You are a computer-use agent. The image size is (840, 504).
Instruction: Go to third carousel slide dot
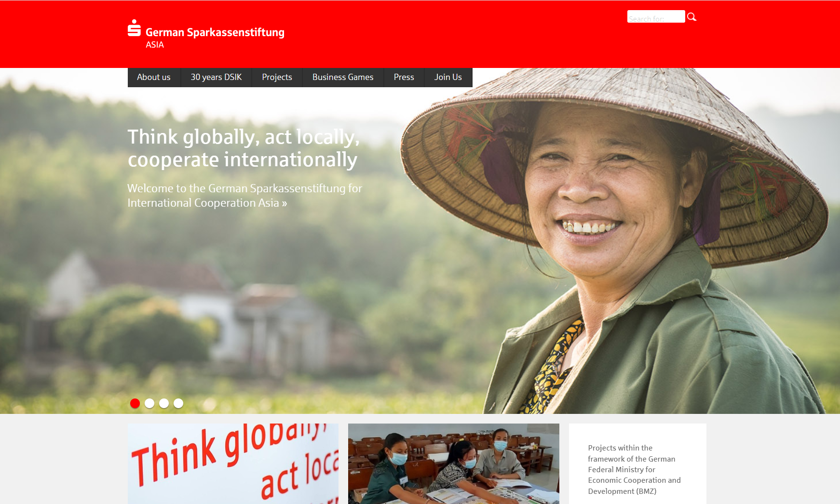tap(164, 403)
